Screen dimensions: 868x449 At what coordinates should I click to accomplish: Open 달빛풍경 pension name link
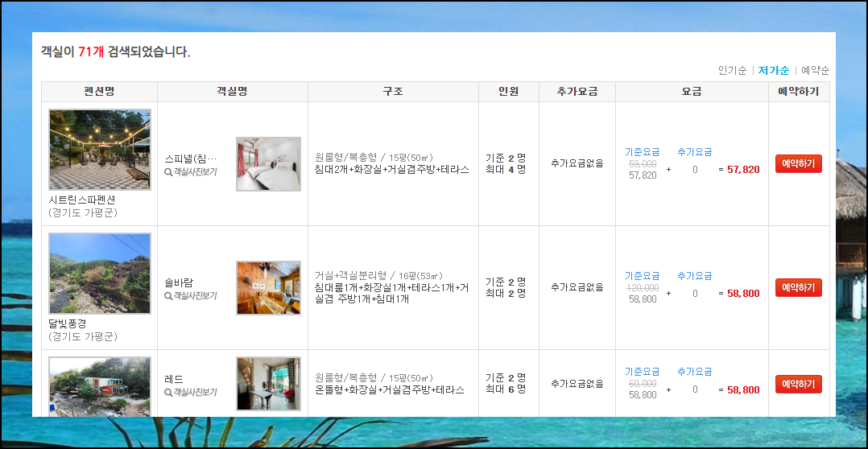tap(68, 323)
